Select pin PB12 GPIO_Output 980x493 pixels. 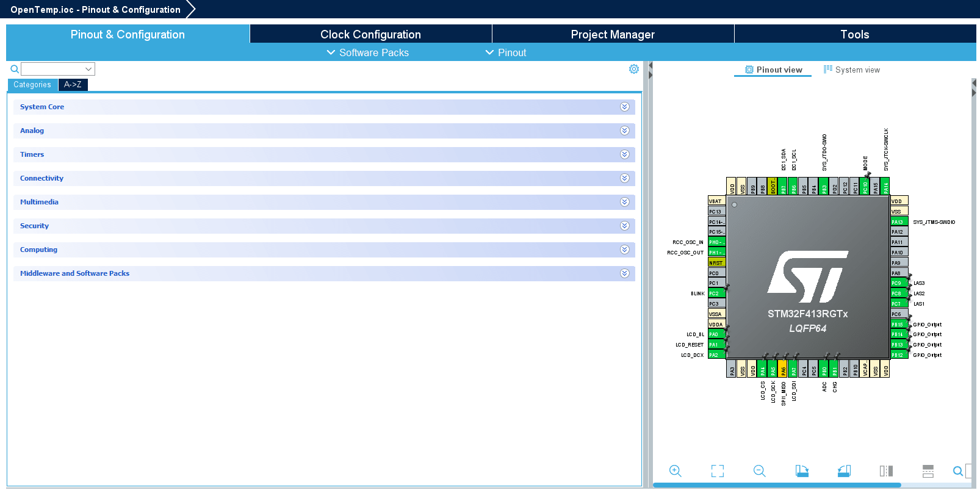pos(899,355)
